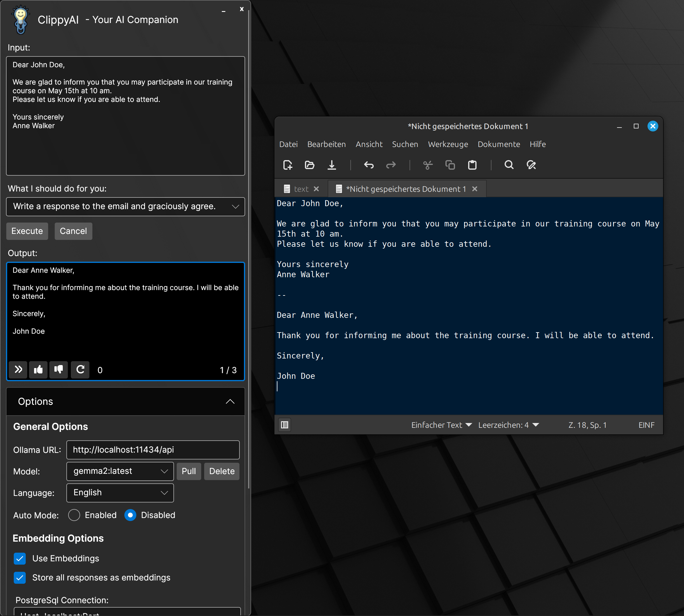Click the double-arrow next icon in output
This screenshot has width=684, height=616.
click(18, 369)
